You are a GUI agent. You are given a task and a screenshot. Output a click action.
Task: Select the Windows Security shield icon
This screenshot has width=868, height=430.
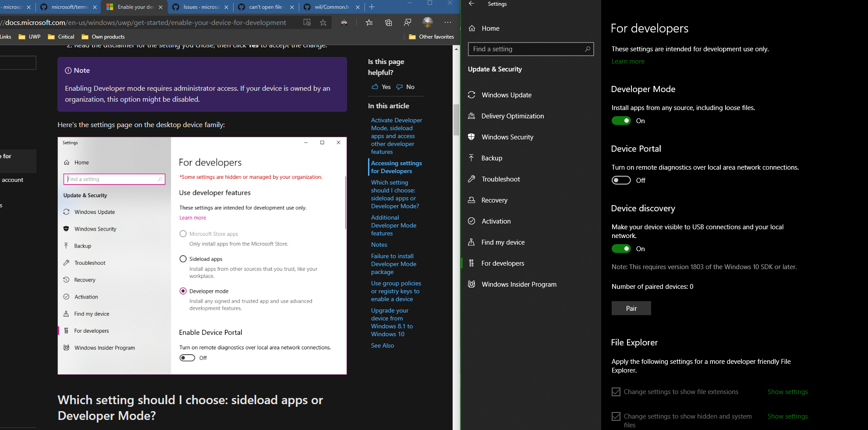[x=471, y=137]
